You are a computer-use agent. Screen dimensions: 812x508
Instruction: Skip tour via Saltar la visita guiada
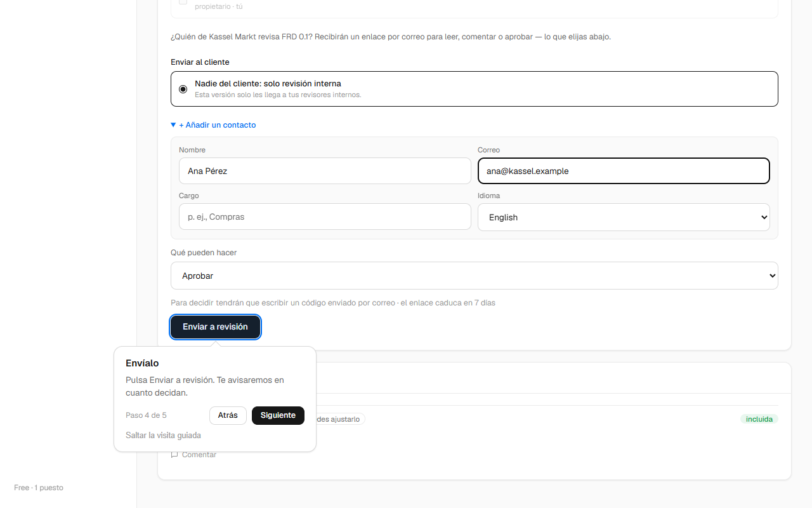(163, 436)
